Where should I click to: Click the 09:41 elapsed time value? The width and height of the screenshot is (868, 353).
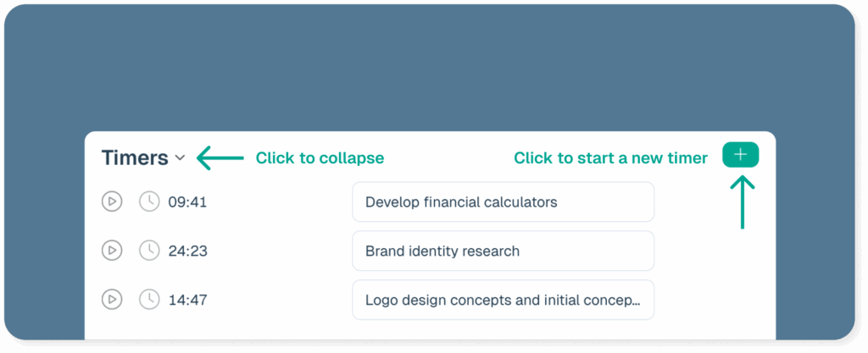pos(187,202)
